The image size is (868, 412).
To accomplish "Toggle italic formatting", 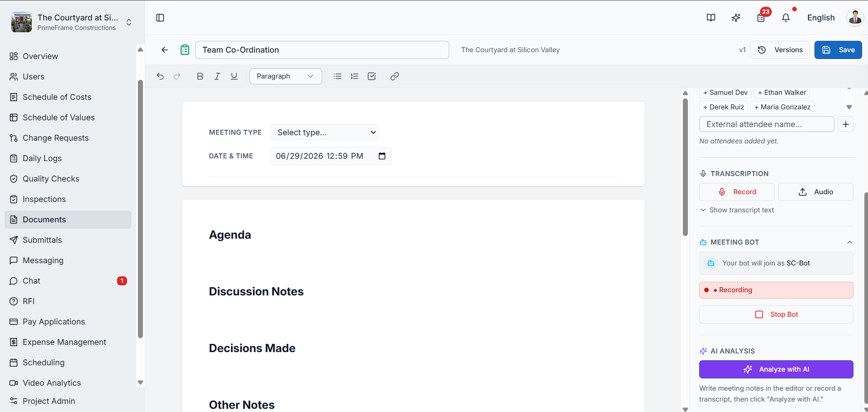I will tap(217, 76).
